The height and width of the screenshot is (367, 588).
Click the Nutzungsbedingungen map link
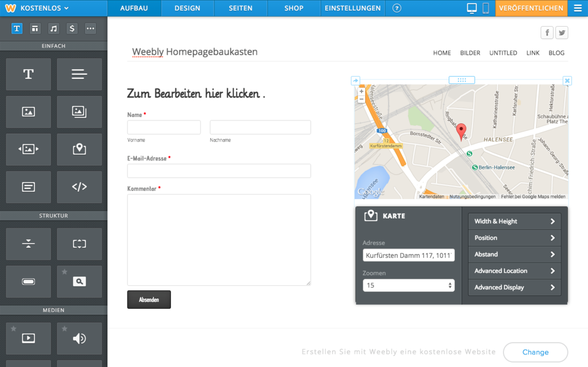click(x=472, y=196)
